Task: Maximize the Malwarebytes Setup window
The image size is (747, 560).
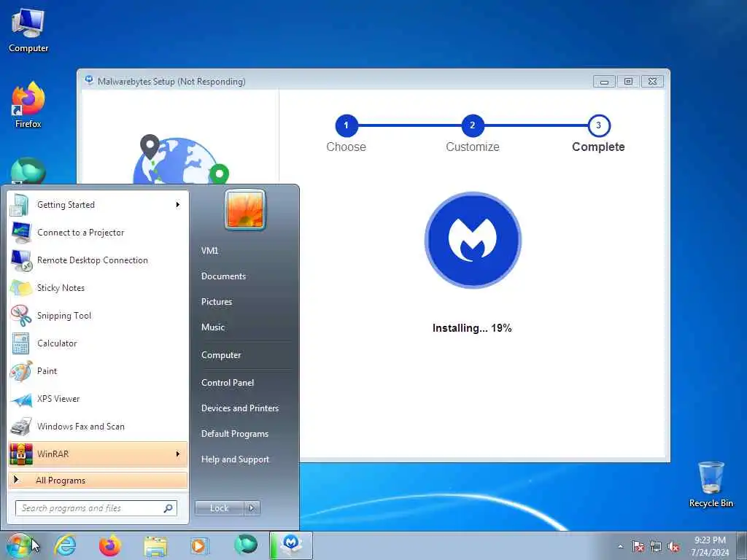Action: 628,82
